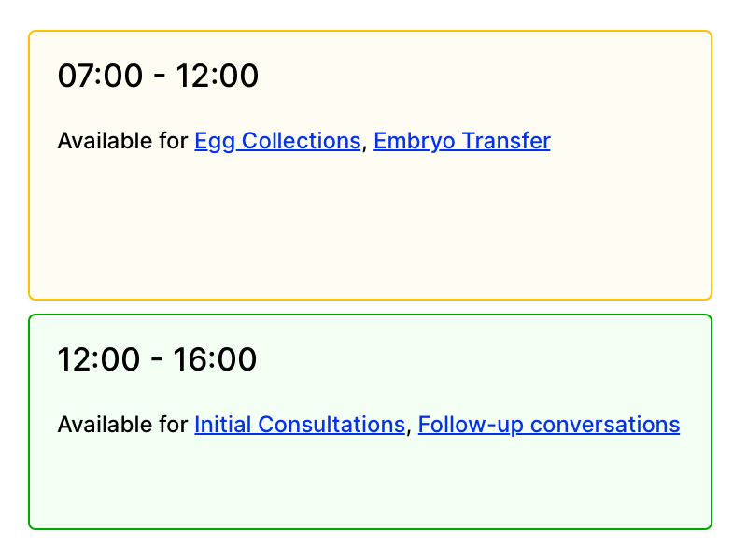747x560 pixels.
Task: Select the yellow morning slot card's empty area
Action: tap(370, 233)
